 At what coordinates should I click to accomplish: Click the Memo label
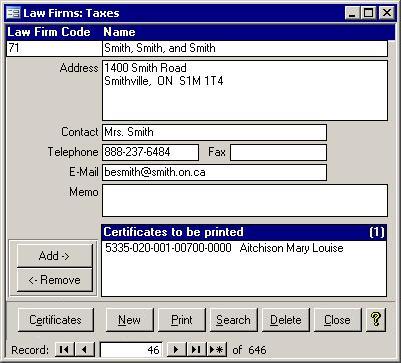pyautogui.click(x=84, y=192)
